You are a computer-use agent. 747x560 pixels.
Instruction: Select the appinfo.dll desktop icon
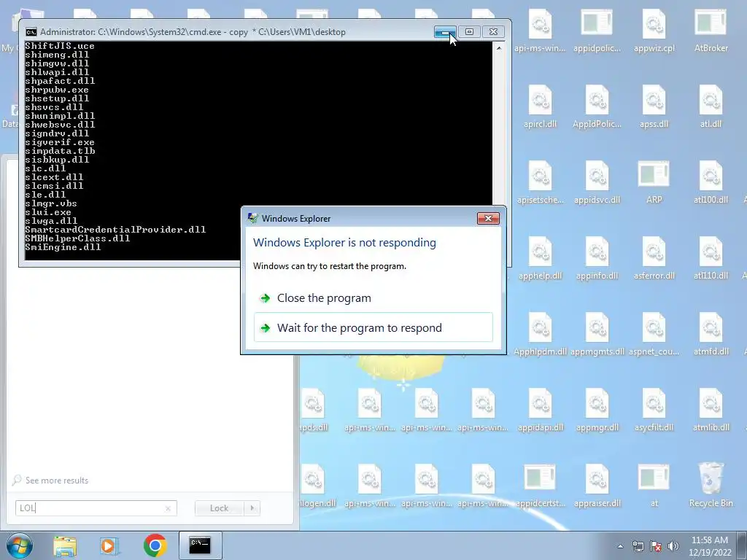[x=597, y=257]
